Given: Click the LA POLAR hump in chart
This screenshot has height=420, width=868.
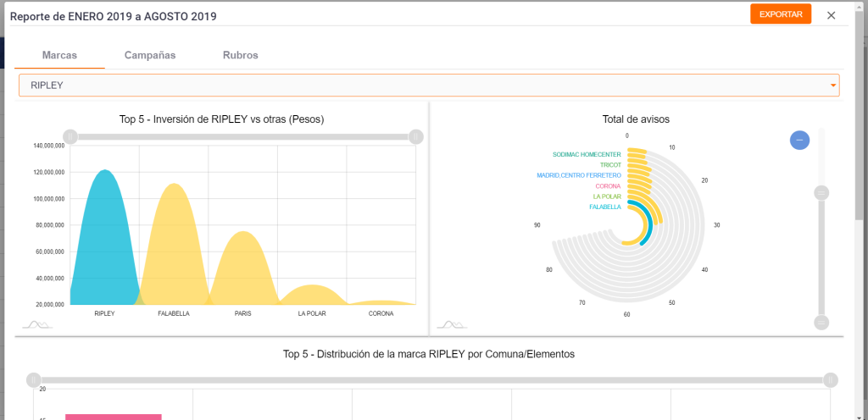Looking at the screenshot, I should 312,296.
